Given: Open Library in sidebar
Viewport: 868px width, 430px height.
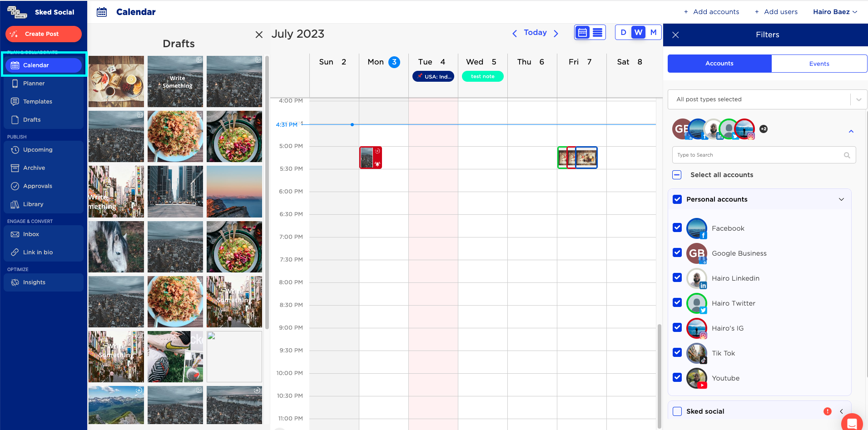Looking at the screenshot, I should point(44,204).
